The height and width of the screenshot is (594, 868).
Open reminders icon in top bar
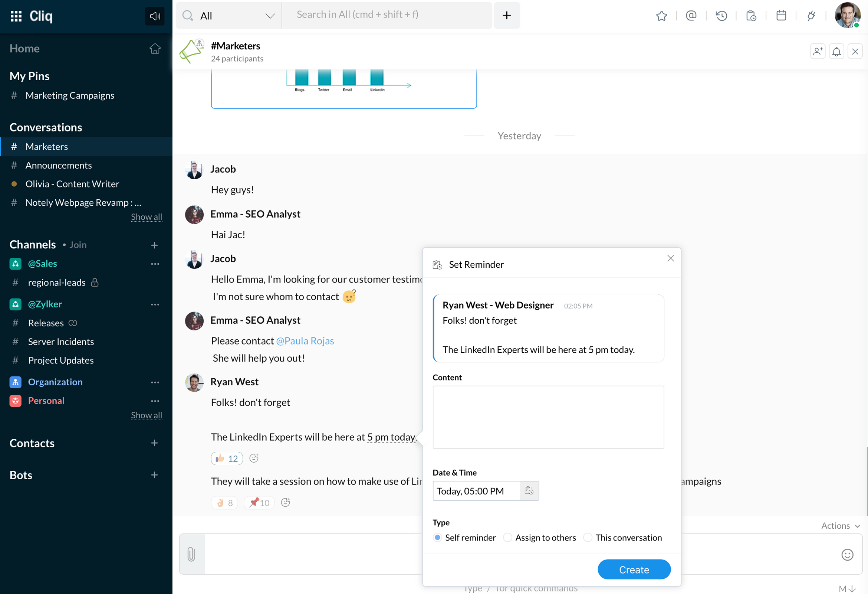pyautogui.click(x=751, y=16)
